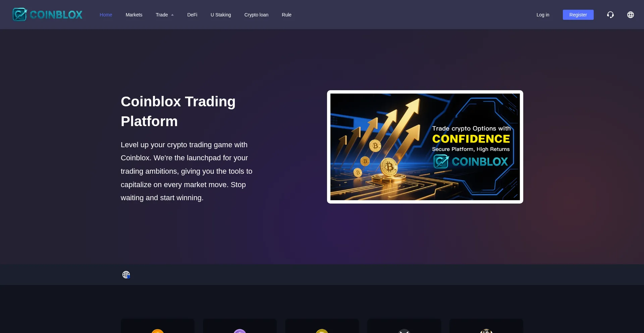Go to the Home tab
644x333 pixels.
[x=106, y=15]
